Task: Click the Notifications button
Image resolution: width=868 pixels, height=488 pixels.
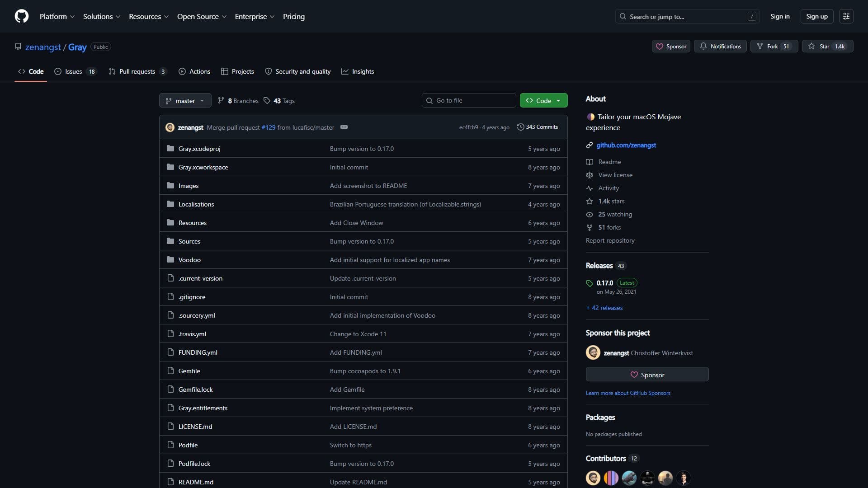Action: (720, 46)
